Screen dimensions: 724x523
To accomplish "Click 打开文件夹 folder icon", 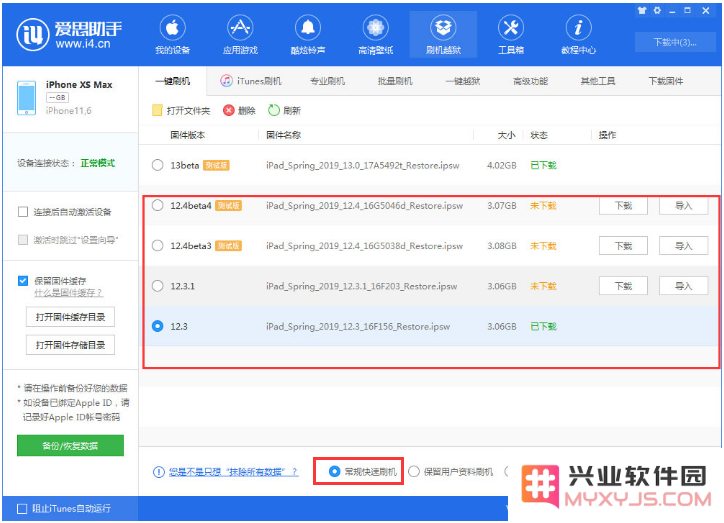I will point(157,110).
